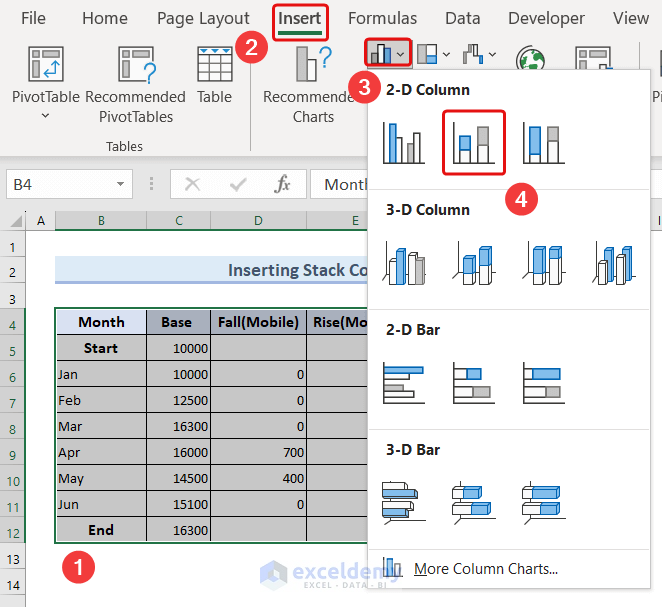Click the Insert Hierarchy Chart icon
Screen dimensions: 662x607
coord(427,54)
